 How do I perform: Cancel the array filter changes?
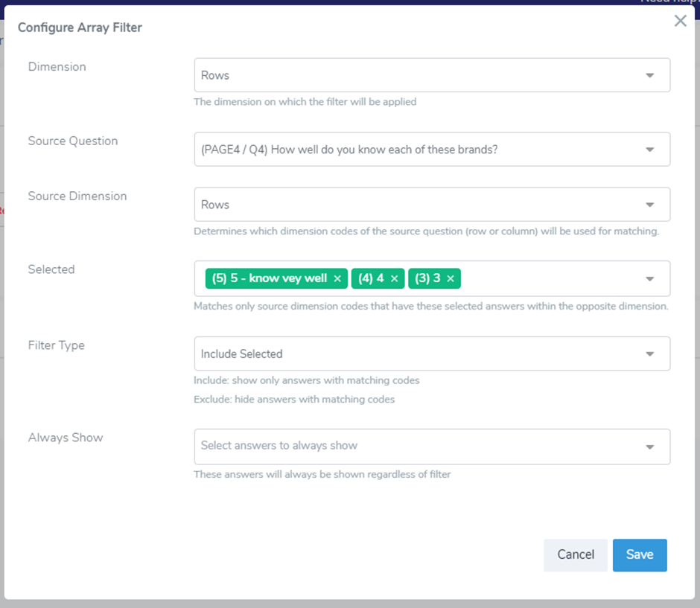tap(576, 554)
